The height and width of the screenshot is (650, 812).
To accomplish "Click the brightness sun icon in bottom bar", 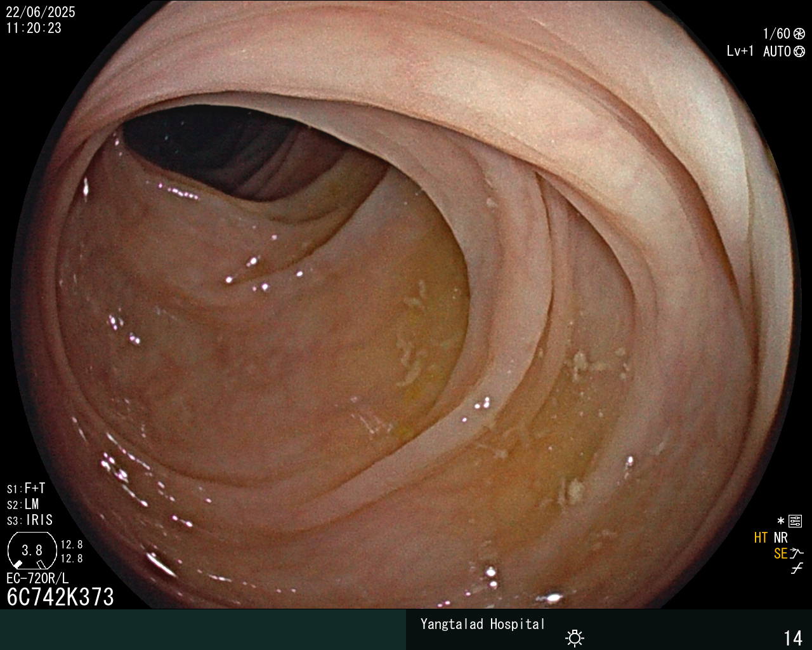I will coord(575,637).
